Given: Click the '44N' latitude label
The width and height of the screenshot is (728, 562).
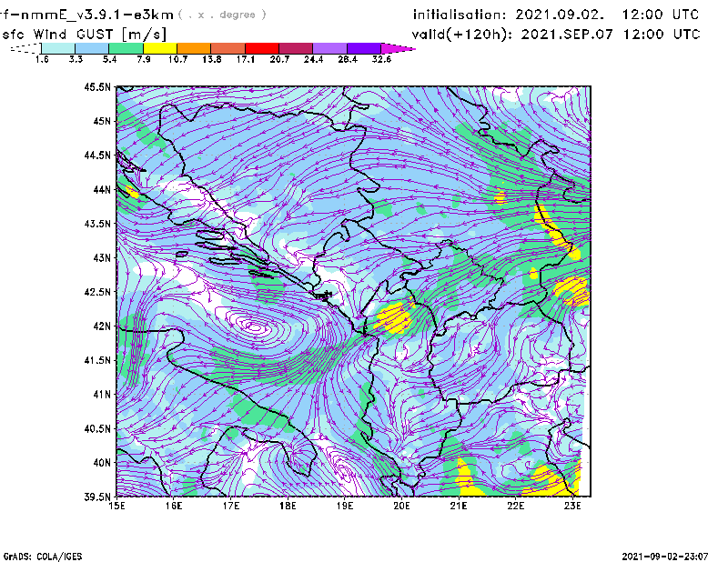Looking at the screenshot, I should pyautogui.click(x=102, y=189).
